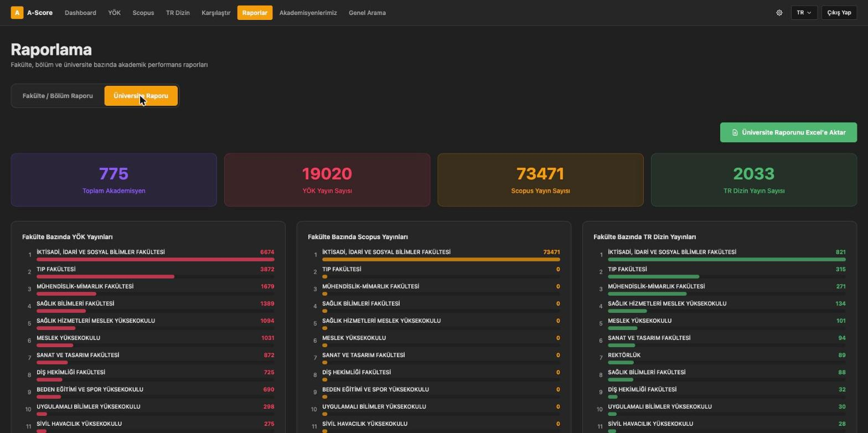The height and width of the screenshot is (433, 868).
Task: Click UYGULAMALI BİLİMLER YÜKSEKOKULU in Scopus list
Action: (374, 406)
